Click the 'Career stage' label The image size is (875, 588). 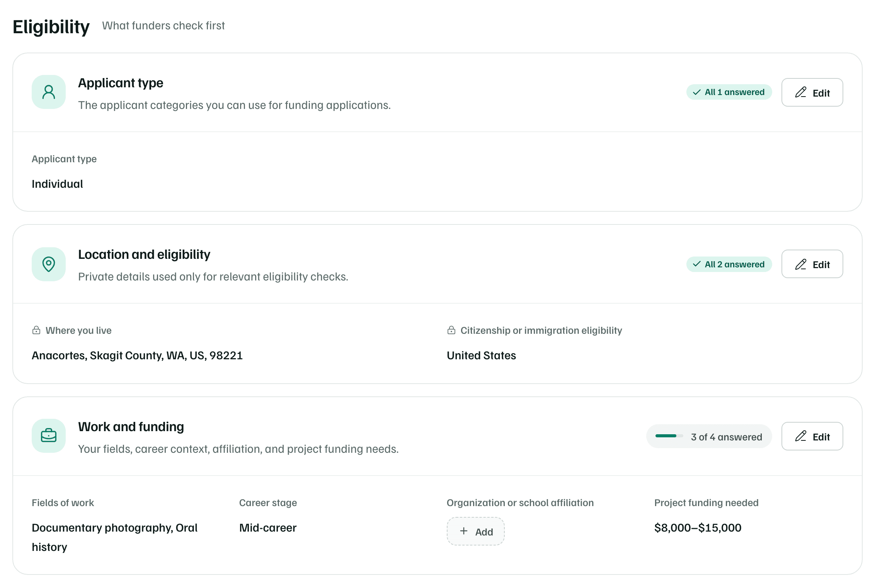pyautogui.click(x=268, y=503)
